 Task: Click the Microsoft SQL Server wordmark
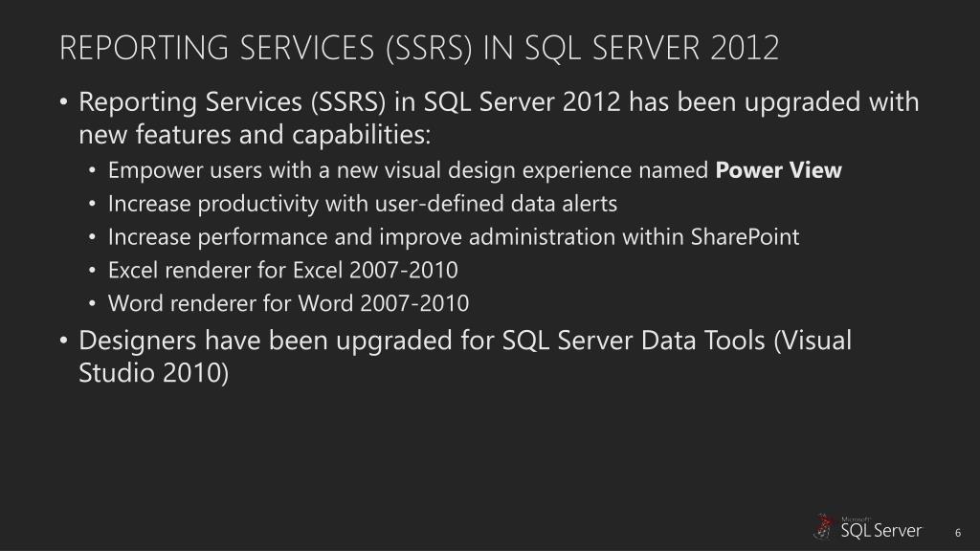(x=881, y=528)
